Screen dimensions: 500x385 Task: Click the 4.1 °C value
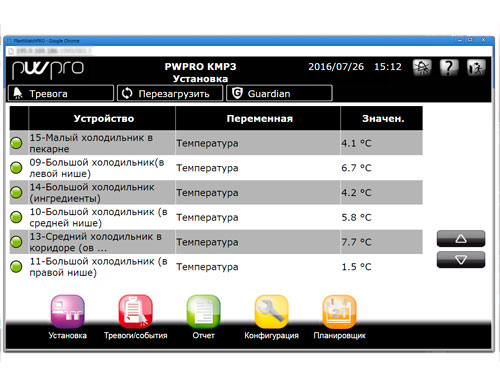pyautogui.click(x=356, y=143)
